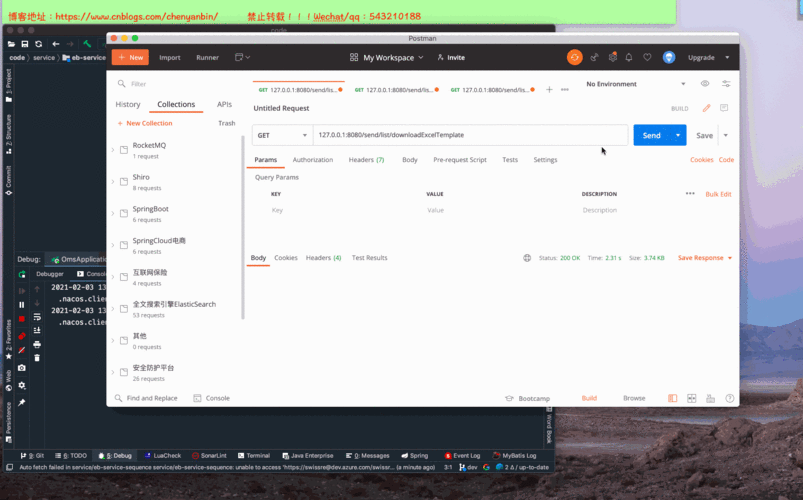Image resolution: width=803 pixels, height=500 pixels.
Task: Focus the sidebar Filter search field
Action: [x=177, y=84]
